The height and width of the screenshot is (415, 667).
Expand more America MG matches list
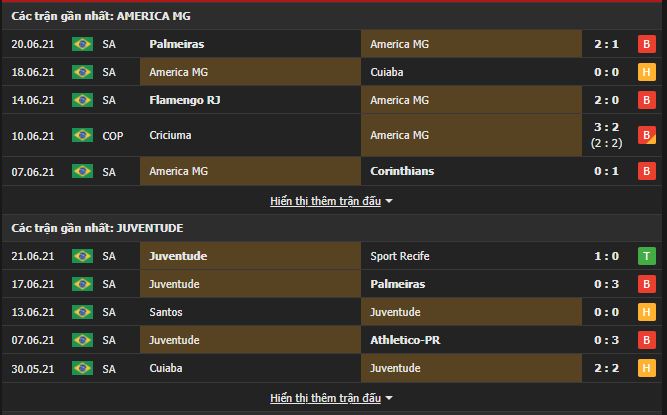[325, 201]
